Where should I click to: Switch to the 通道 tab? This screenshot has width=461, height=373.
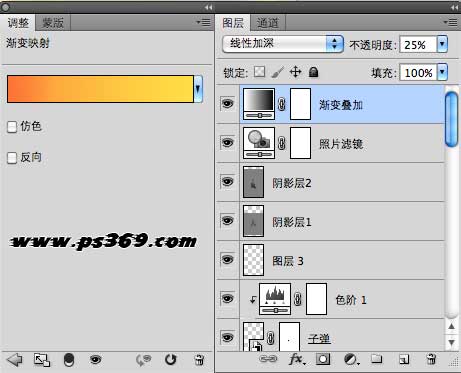[x=267, y=23]
